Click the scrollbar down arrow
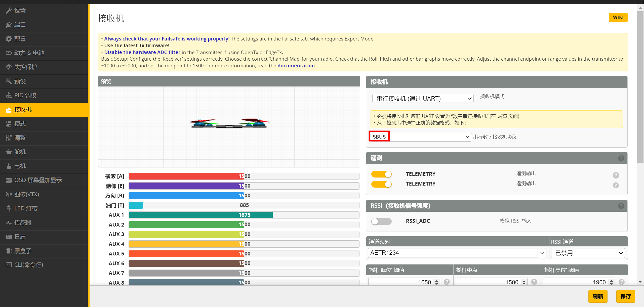 tap(640, 282)
